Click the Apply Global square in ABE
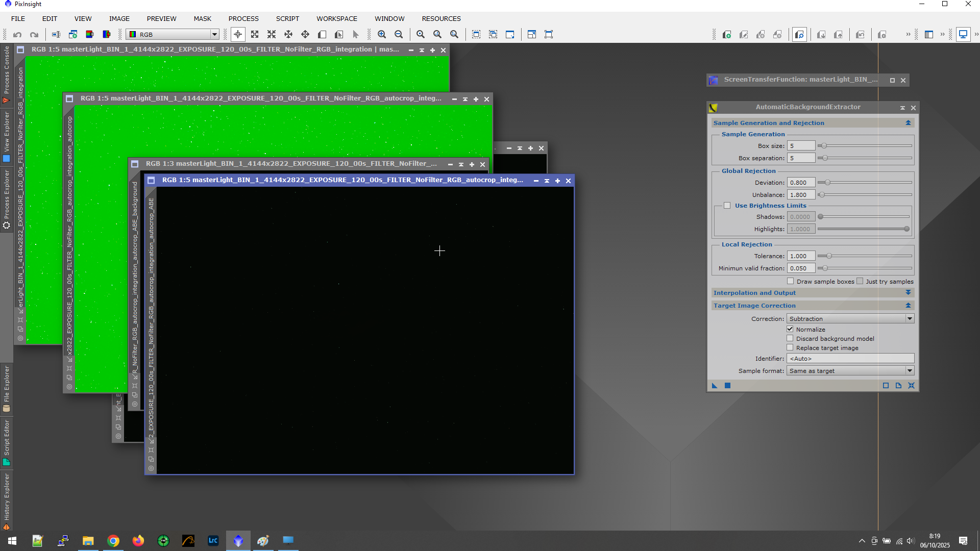The height and width of the screenshot is (551, 980). [x=728, y=386]
